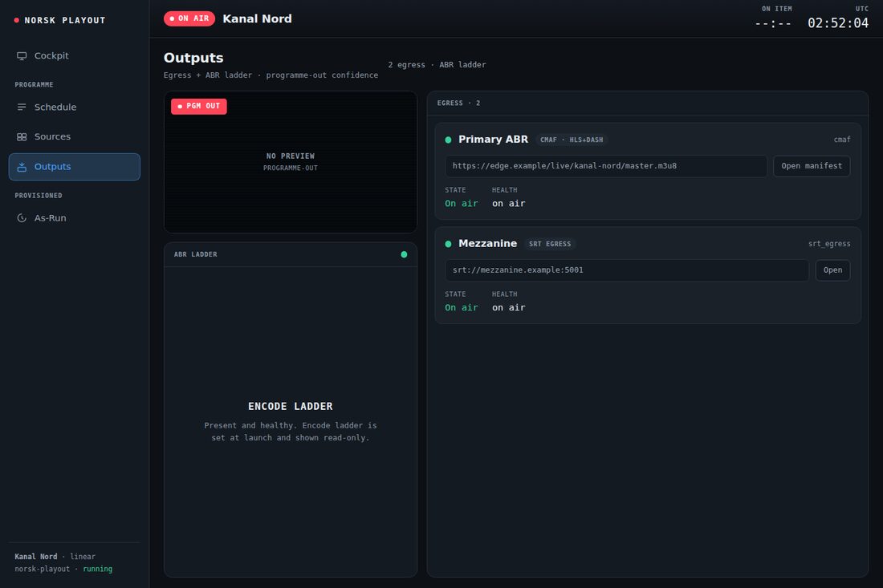This screenshot has width=883, height=588.
Task: Click the Mezzanine green status dot
Action: (448, 244)
